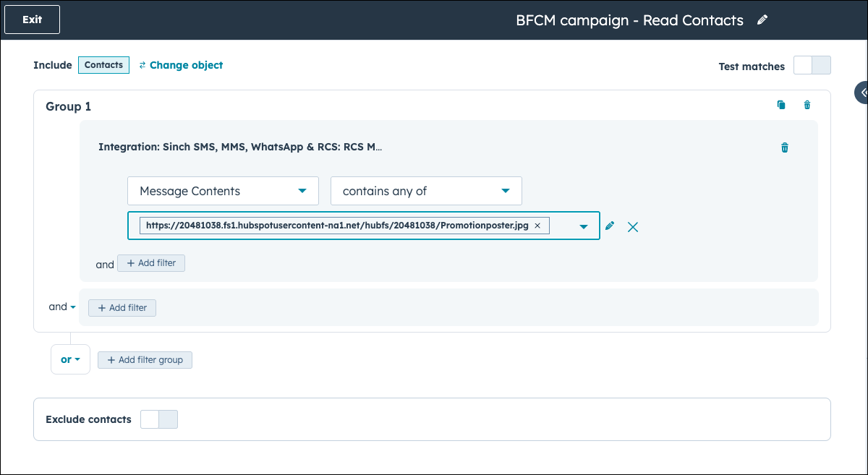Change the group-level and operator dropdown
The width and height of the screenshot is (868, 475).
tap(62, 307)
